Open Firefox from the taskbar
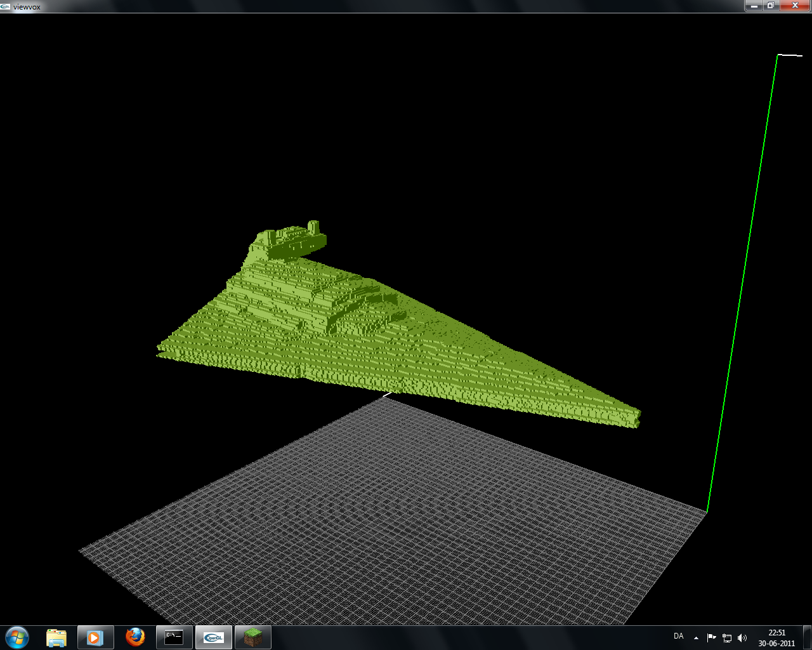 [x=134, y=637]
